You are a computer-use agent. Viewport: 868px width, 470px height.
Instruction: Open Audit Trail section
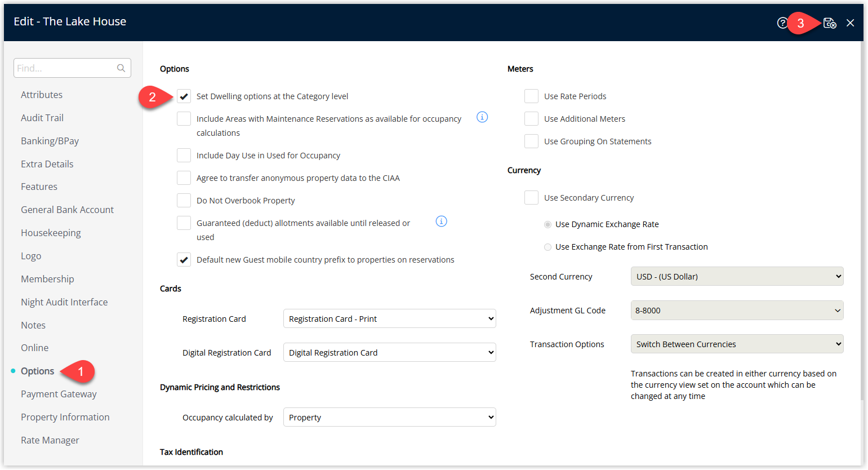point(42,118)
